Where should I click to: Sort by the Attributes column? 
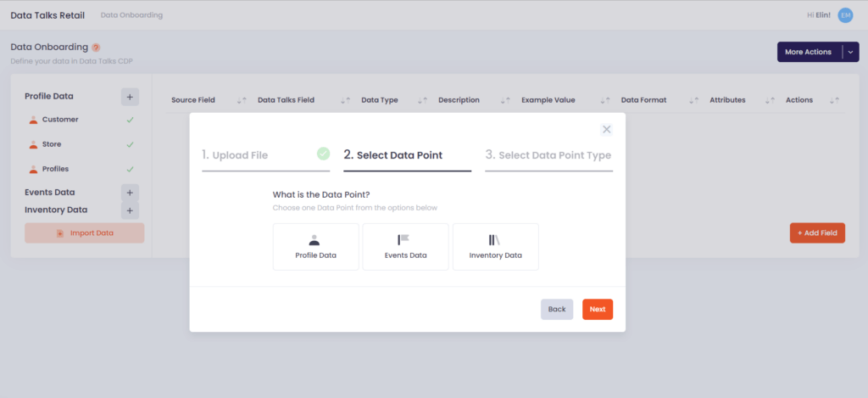[x=770, y=100]
